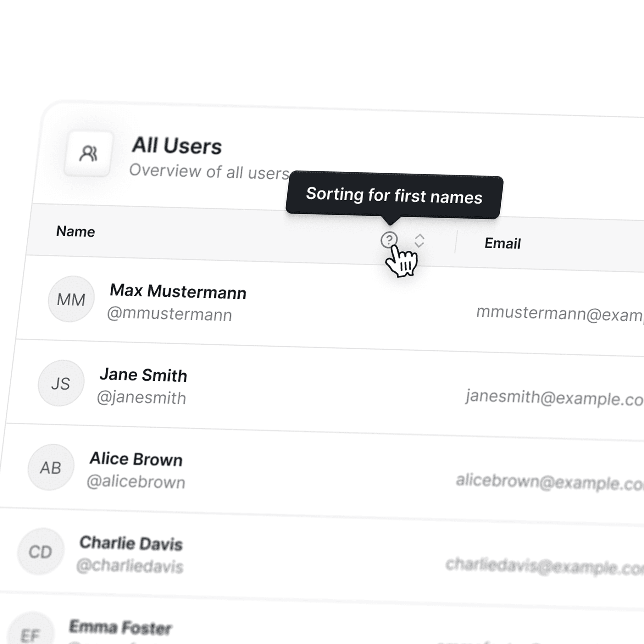Click the @mmustermann username handle

point(169,314)
